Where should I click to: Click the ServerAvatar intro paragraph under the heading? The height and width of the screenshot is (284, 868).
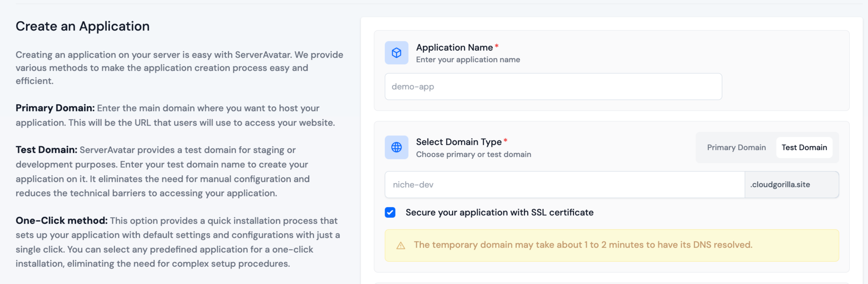179,68
